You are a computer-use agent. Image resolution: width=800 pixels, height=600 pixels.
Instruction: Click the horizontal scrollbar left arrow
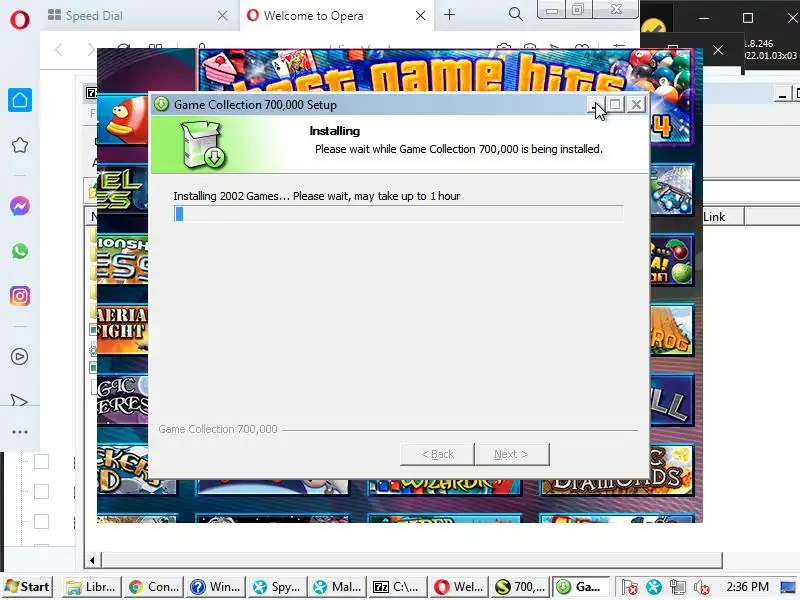pyautogui.click(x=92, y=560)
